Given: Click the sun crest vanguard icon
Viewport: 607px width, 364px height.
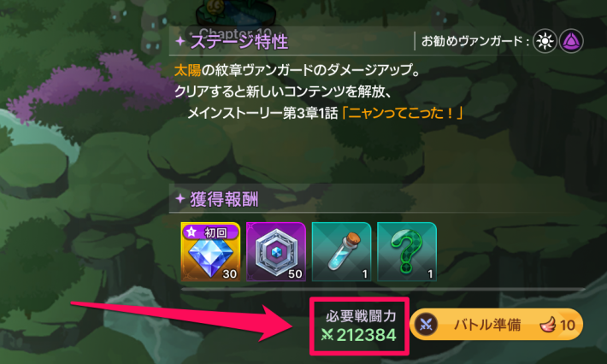Looking at the screenshot, I should [545, 41].
